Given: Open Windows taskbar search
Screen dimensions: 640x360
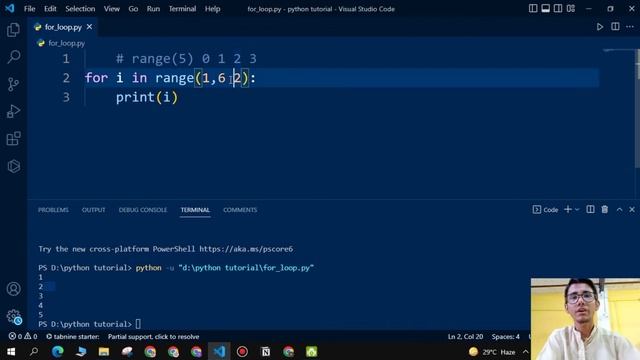Looking at the screenshot, I should [34, 351].
